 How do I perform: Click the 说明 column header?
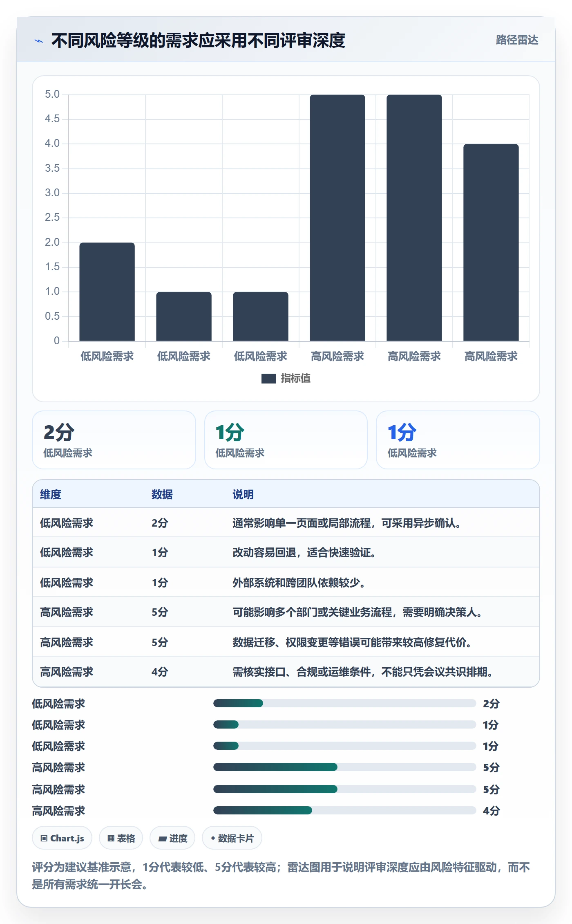(x=243, y=494)
